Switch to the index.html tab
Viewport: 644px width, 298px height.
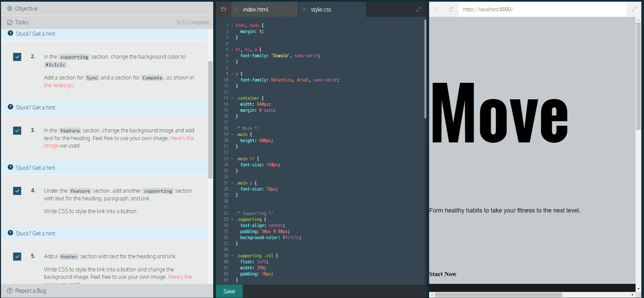coord(256,9)
